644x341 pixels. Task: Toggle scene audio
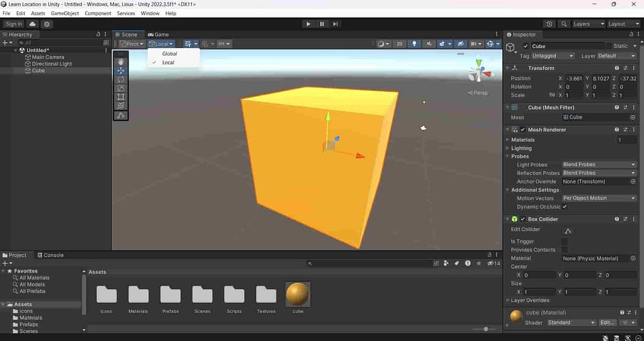(429, 43)
